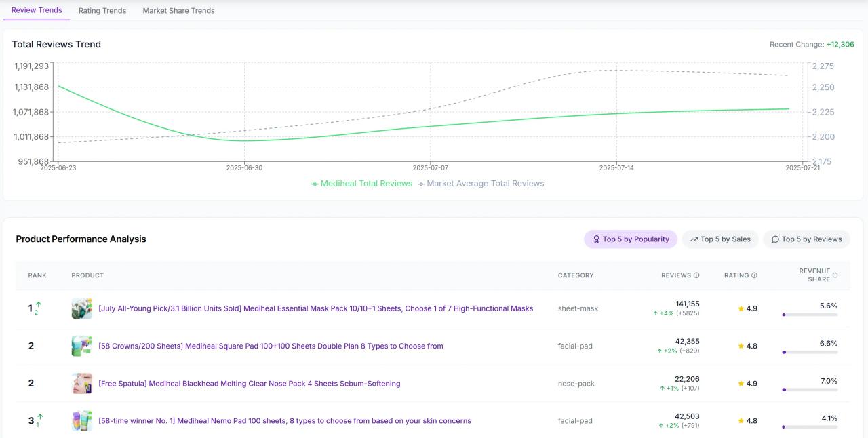
Task: Click the speech bubble icon in Top 5 by Reviews
Action: (x=775, y=239)
